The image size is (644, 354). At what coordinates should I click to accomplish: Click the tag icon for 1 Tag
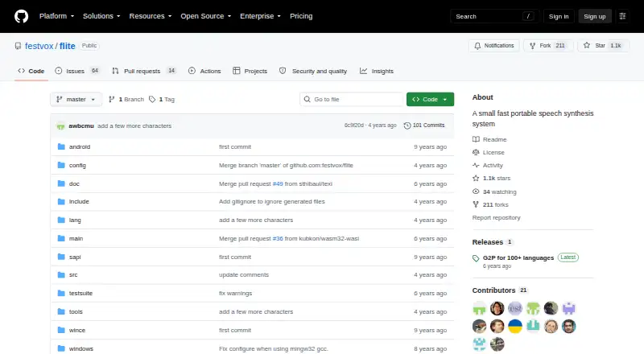pyautogui.click(x=152, y=100)
